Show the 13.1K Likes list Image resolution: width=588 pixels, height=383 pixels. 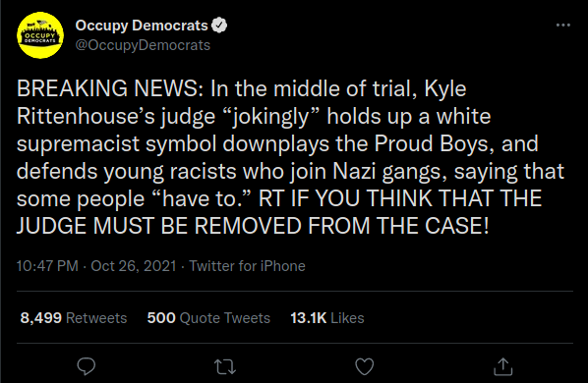327,318
